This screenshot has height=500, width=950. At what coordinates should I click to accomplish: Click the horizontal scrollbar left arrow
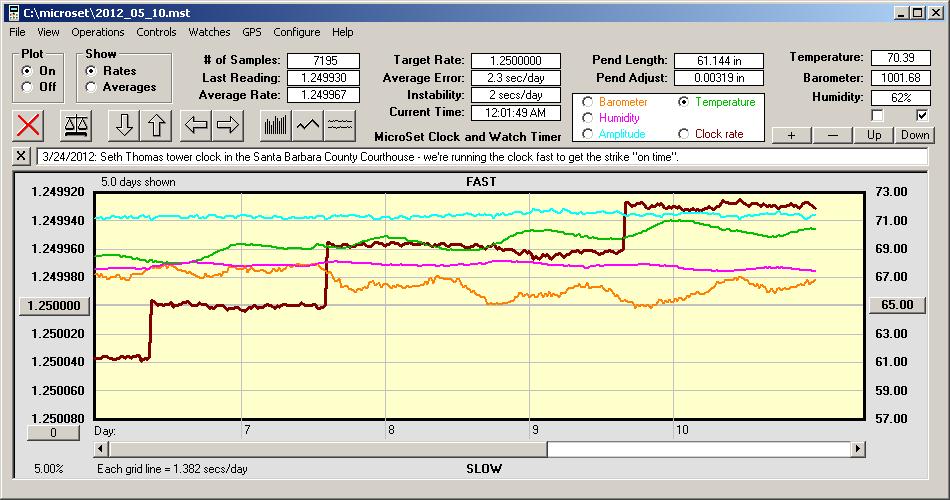(x=102, y=449)
